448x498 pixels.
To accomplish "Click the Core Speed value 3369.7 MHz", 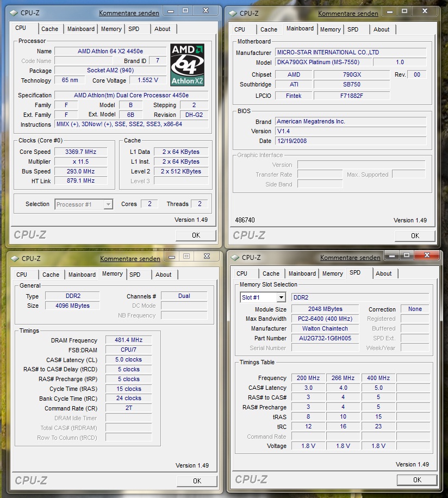I will [80, 152].
